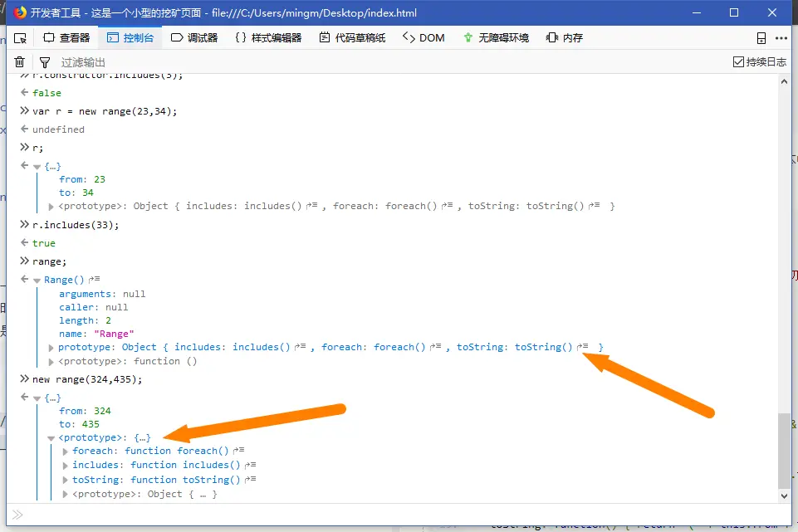Image resolution: width=798 pixels, height=532 pixels.
Task: Jump to includes() definition in r prototype row
Action: [x=312, y=206]
